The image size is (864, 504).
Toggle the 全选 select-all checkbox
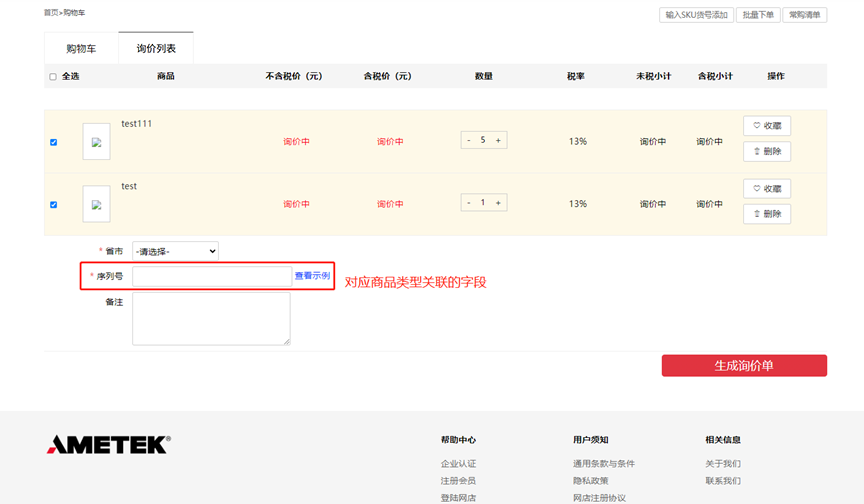click(x=53, y=77)
